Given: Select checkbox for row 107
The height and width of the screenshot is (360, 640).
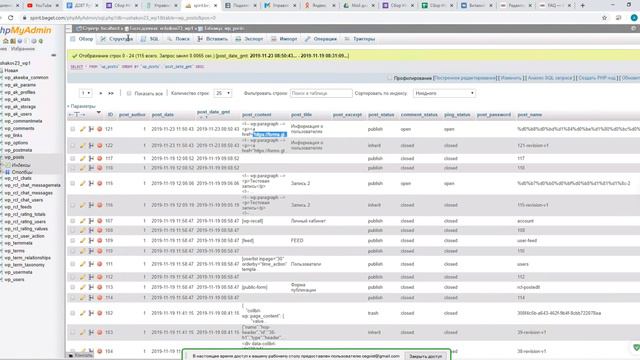Looking at the screenshot, I should pyautogui.click(x=73, y=221).
